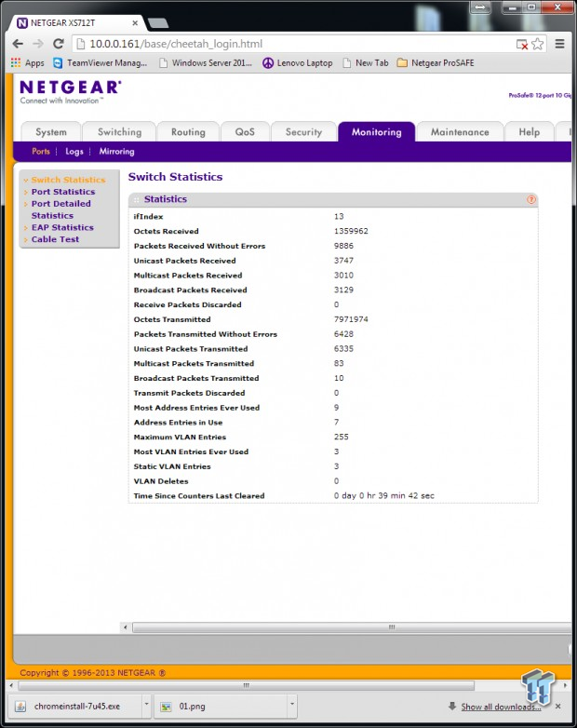577x728 pixels.
Task: Click the page scrollbar left arrow
Action: [x=11, y=685]
